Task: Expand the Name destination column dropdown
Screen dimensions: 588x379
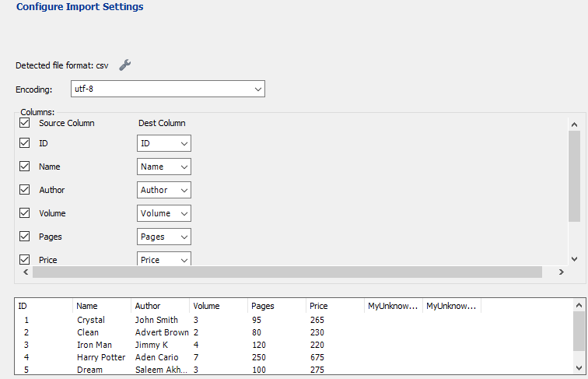Action: coord(164,167)
